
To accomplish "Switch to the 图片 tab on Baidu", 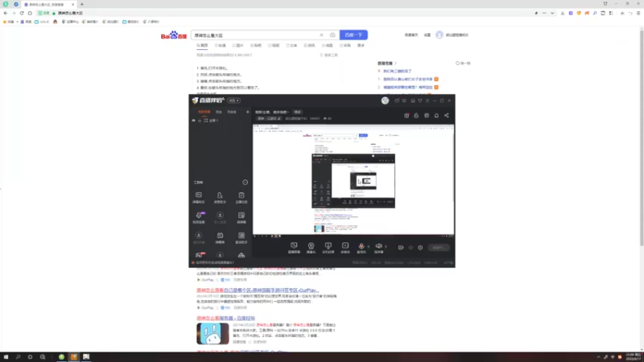I will [x=237, y=46].
